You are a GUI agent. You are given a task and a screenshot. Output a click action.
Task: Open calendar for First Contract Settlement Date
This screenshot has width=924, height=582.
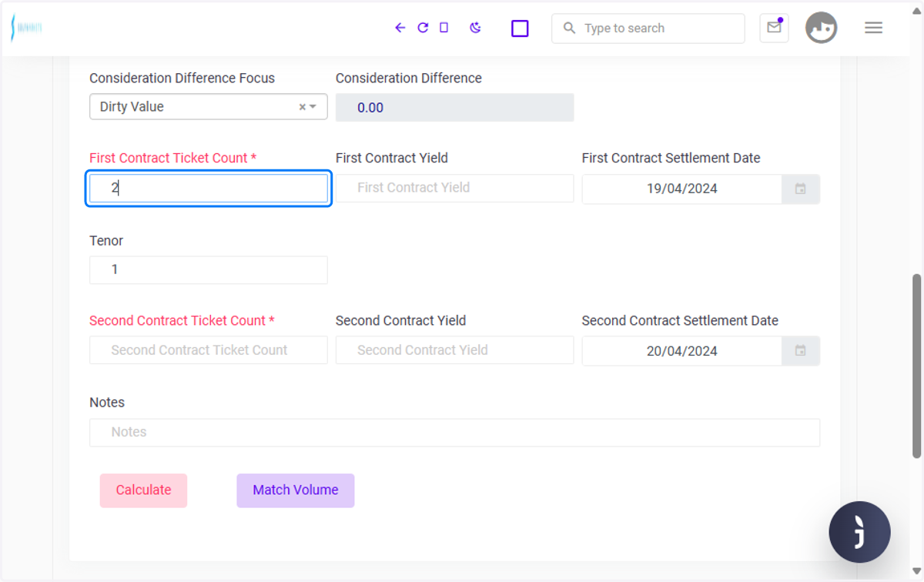[x=801, y=189]
